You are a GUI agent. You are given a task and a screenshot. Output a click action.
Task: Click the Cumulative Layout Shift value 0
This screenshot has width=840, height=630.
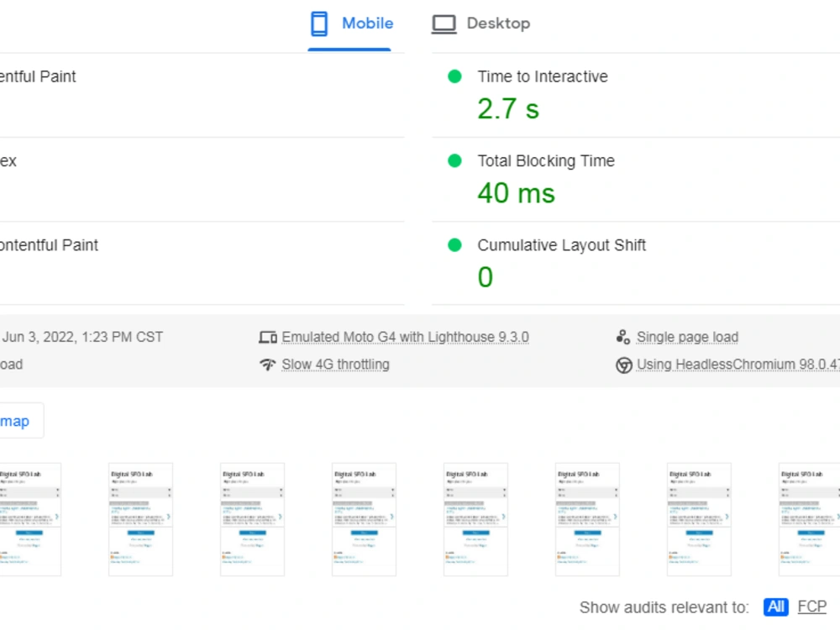point(486,277)
